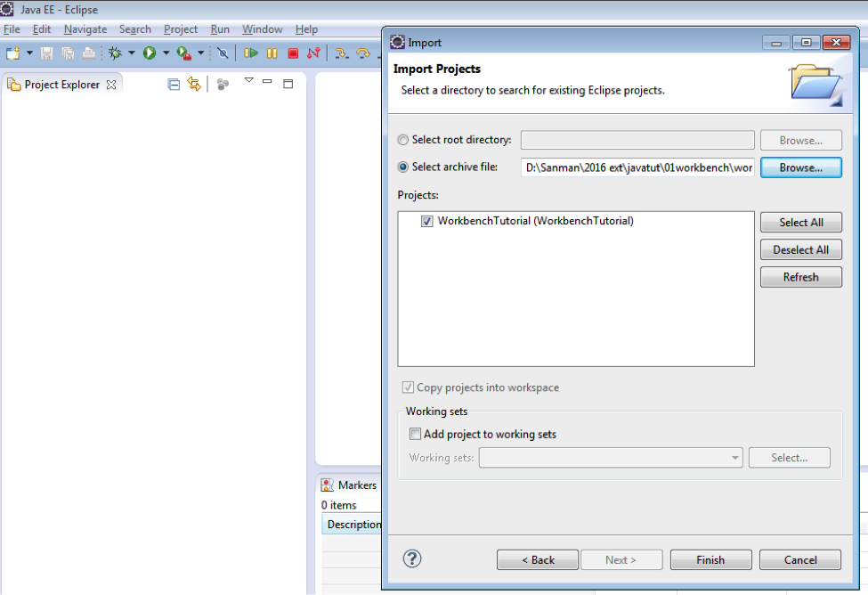
Task: Open the Edit menu
Action: (x=42, y=29)
